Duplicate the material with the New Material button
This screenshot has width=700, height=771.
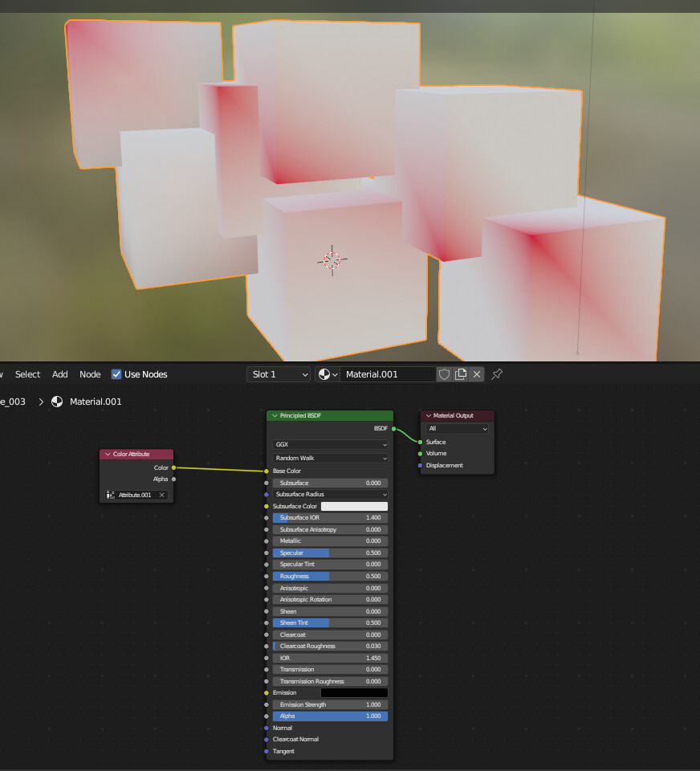[460, 373]
